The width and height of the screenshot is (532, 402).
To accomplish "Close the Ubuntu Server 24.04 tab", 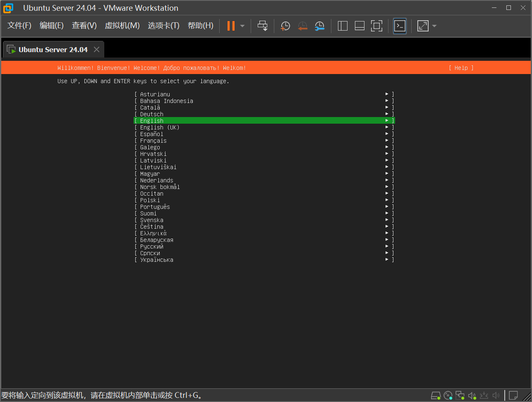I will (x=96, y=50).
